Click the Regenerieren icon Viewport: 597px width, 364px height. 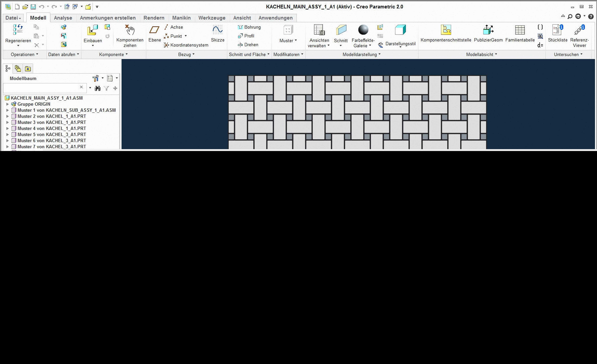[x=18, y=30]
